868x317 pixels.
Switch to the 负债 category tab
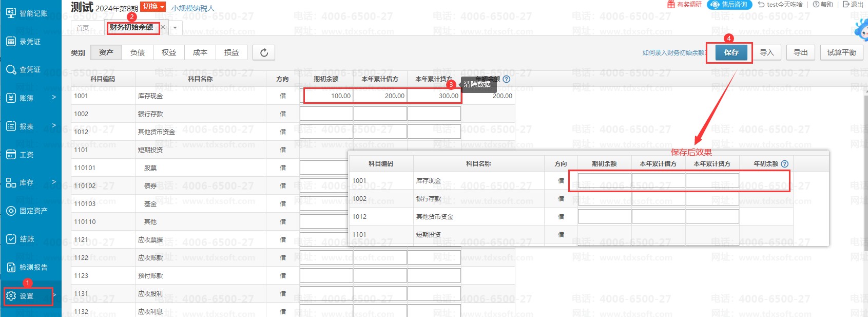point(138,53)
